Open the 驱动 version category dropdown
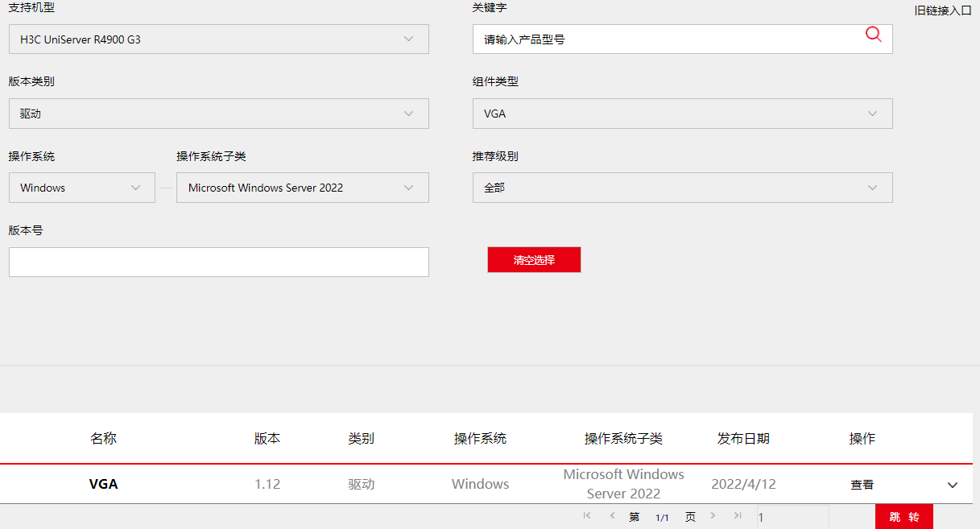The image size is (980, 529). (219, 114)
